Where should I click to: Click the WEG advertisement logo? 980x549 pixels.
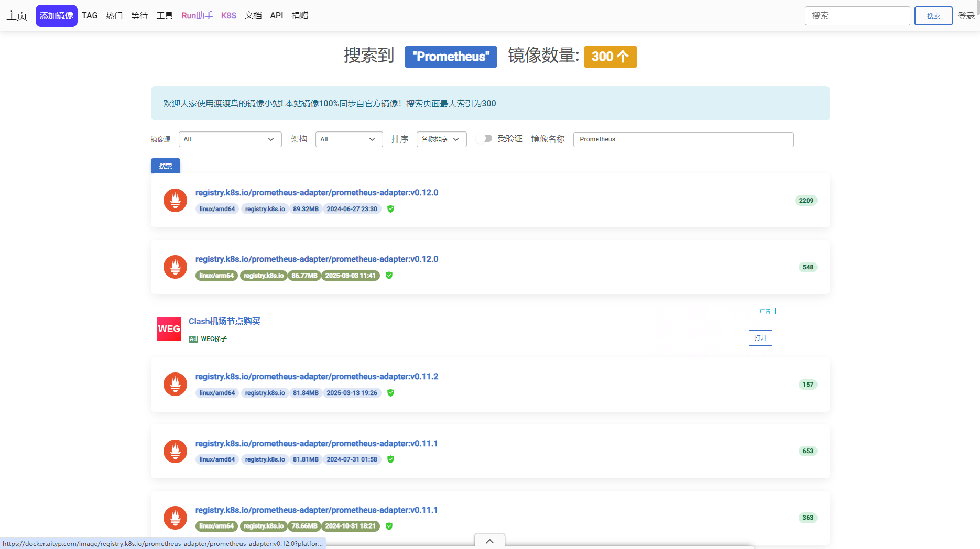(x=169, y=328)
